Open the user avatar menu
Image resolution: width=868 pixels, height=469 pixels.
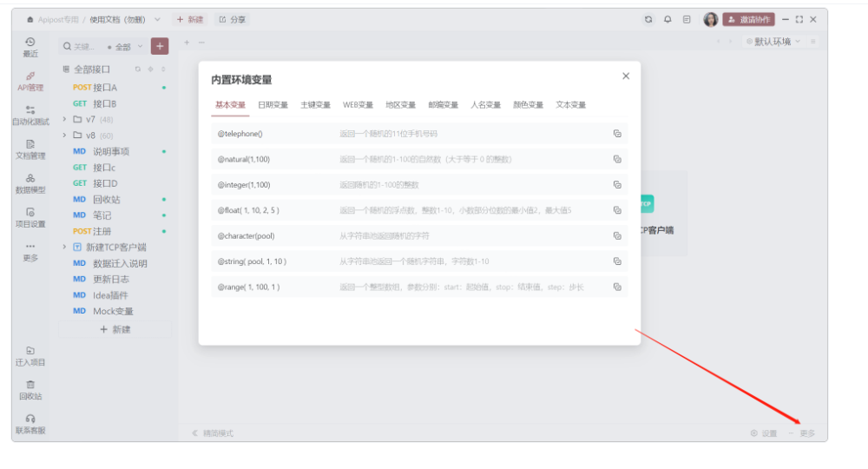[711, 19]
